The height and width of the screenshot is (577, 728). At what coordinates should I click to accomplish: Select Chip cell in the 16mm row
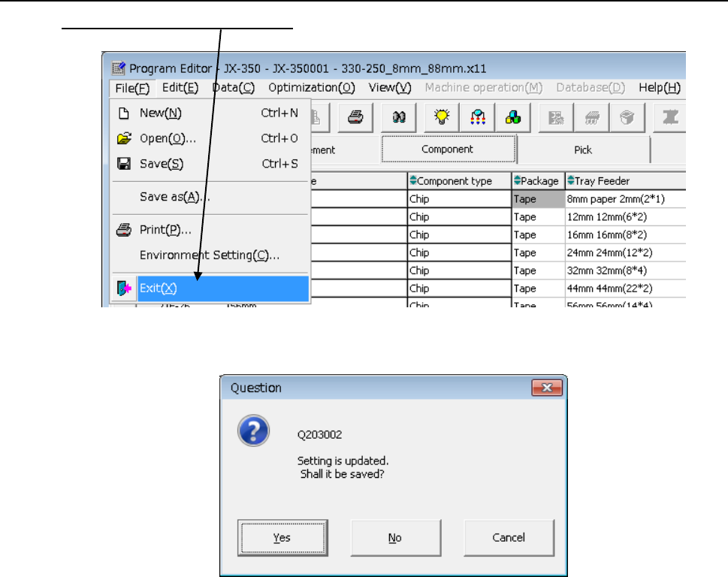tap(459, 235)
